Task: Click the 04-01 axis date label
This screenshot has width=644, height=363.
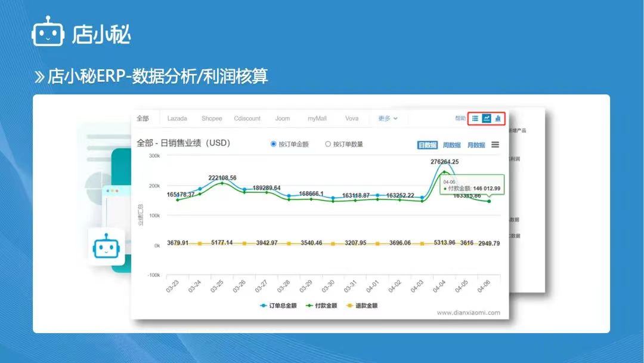Action: (372, 286)
